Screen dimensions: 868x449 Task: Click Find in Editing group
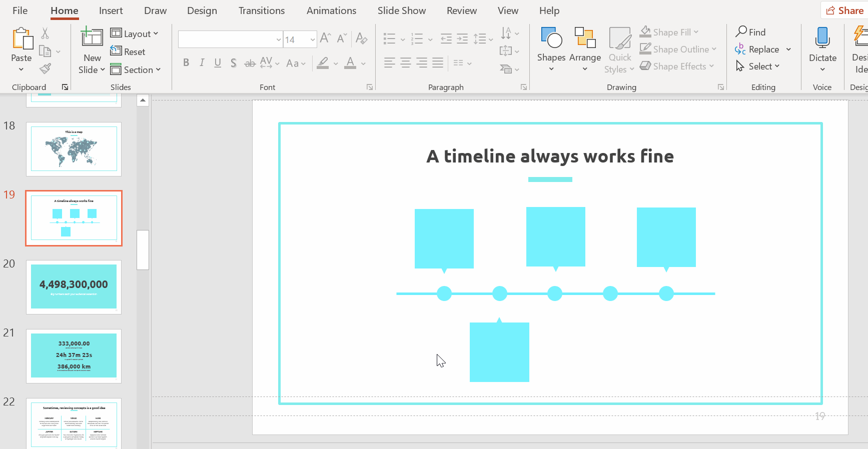pyautogui.click(x=750, y=32)
